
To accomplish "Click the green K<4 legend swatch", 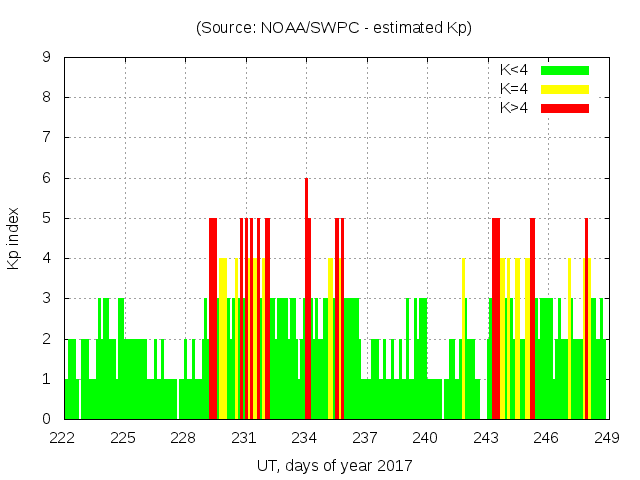I will coord(564,70).
